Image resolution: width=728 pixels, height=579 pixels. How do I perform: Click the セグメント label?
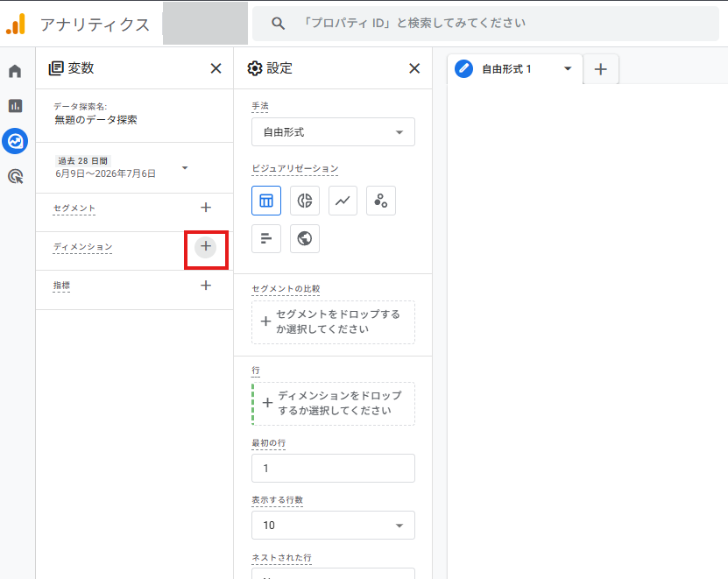coord(74,208)
